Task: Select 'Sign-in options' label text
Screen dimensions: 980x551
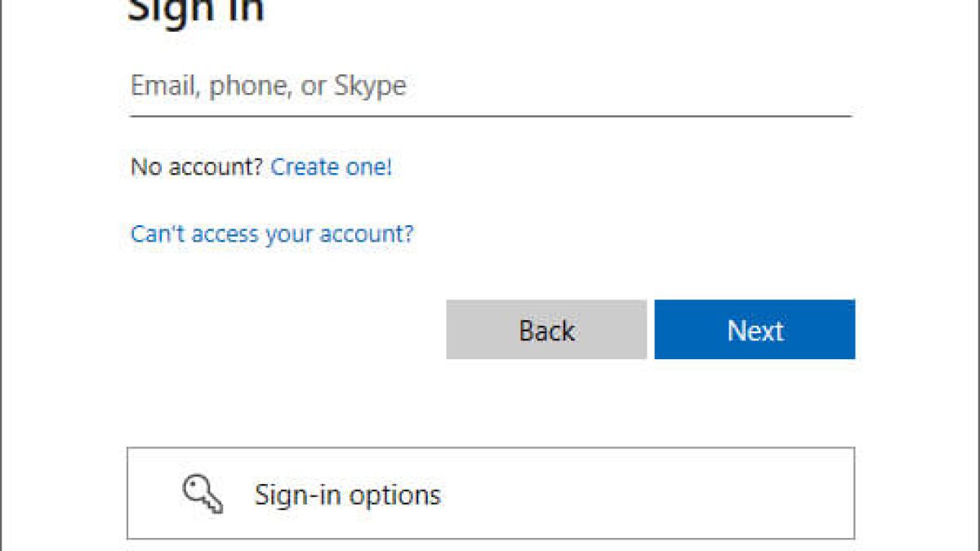Action: (347, 495)
